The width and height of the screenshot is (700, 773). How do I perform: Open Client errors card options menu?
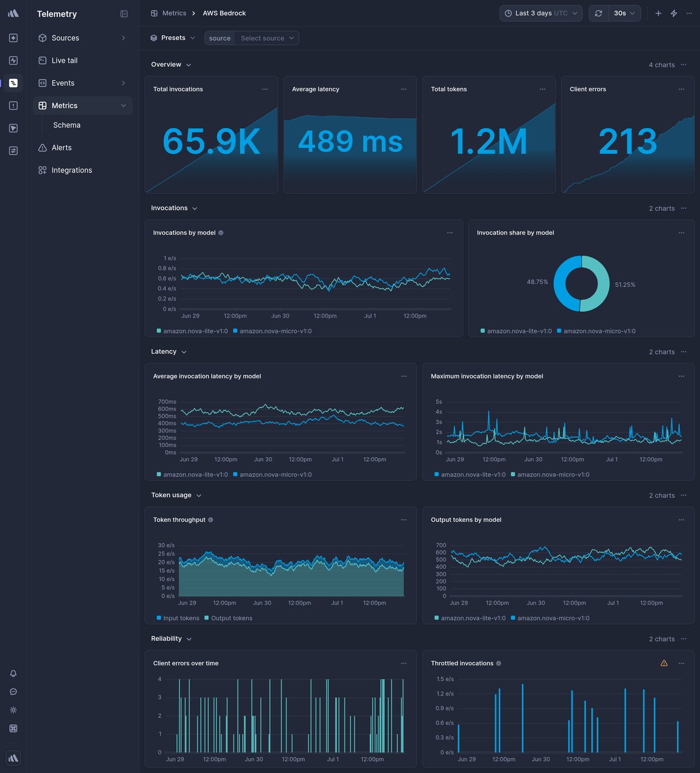coord(682,89)
